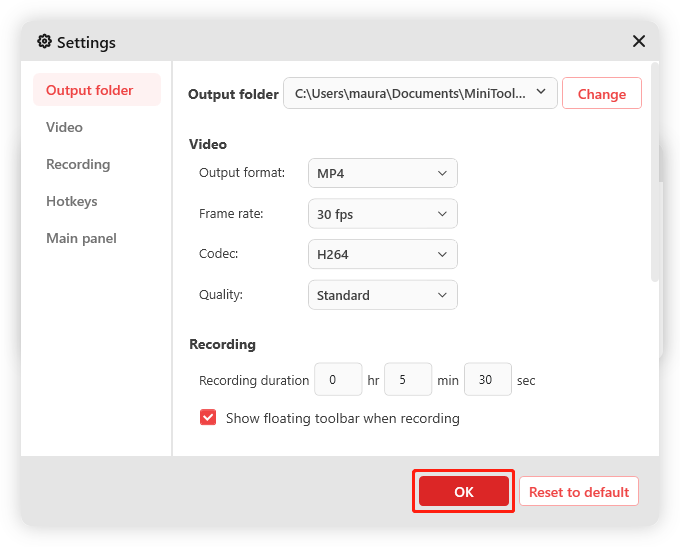680x547 pixels.
Task: Click the Settings gear icon in title
Action: click(x=44, y=42)
